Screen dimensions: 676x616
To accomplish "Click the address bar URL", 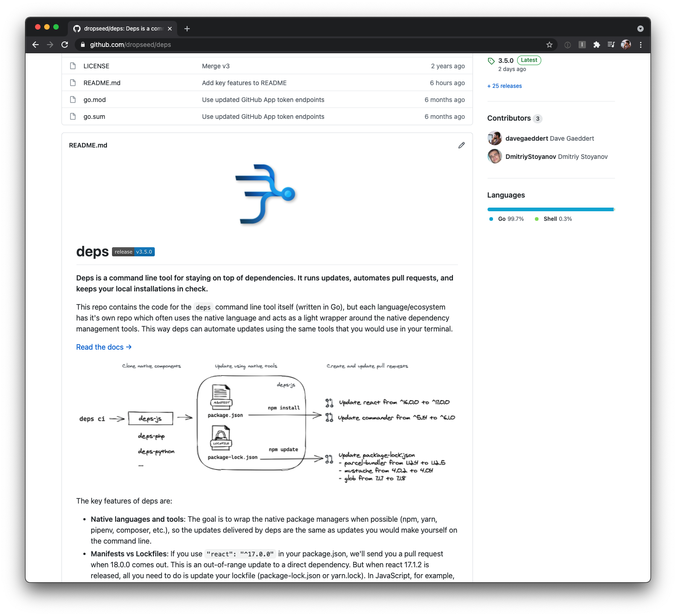I will click(x=131, y=45).
